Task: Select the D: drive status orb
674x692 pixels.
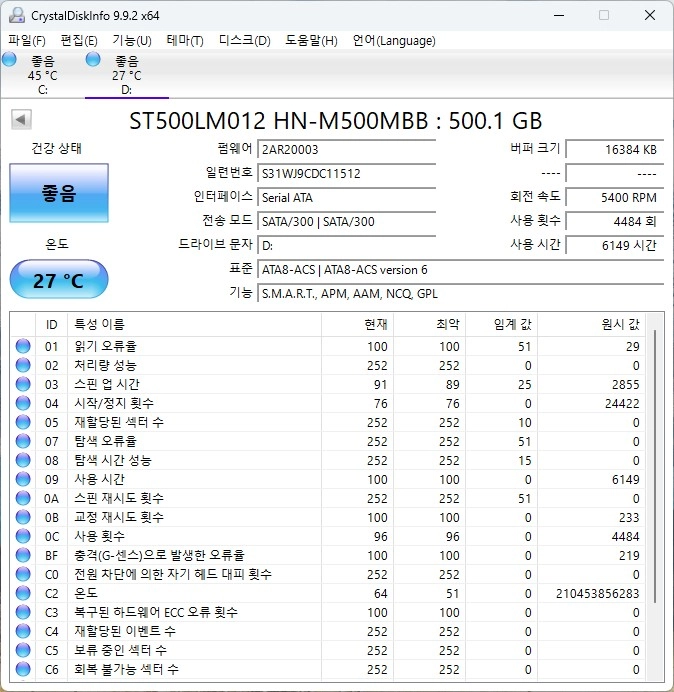Action: click(93, 59)
